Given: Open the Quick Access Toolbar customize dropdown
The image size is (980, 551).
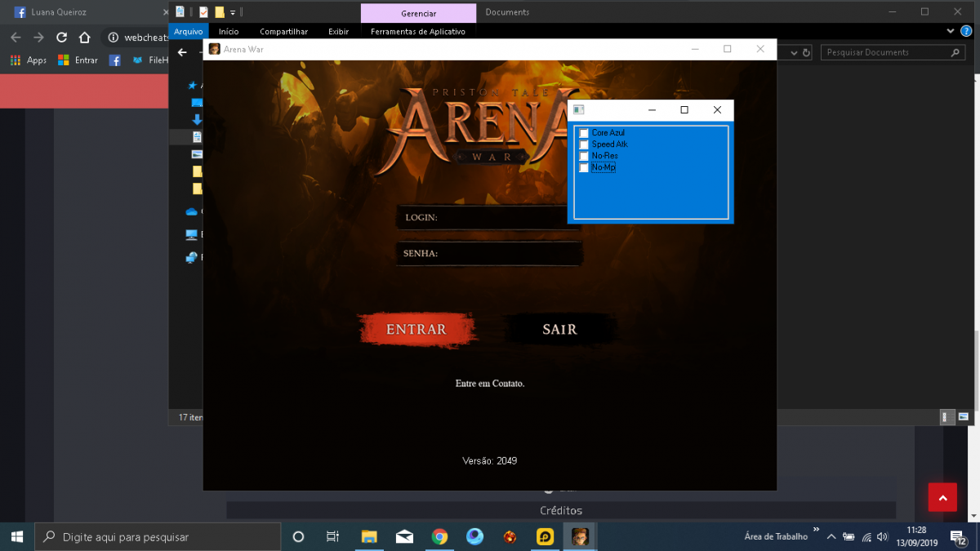Looking at the screenshot, I should (233, 13).
